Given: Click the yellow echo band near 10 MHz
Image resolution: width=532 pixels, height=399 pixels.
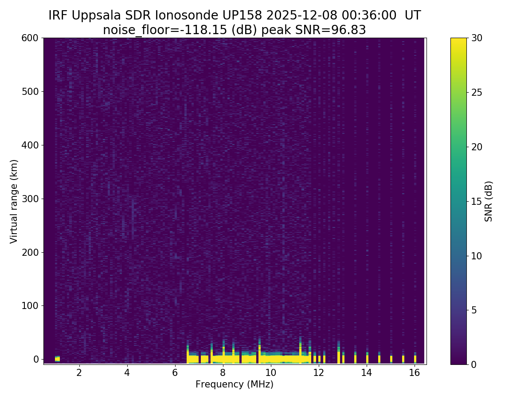Looking at the screenshot, I should (270, 358).
